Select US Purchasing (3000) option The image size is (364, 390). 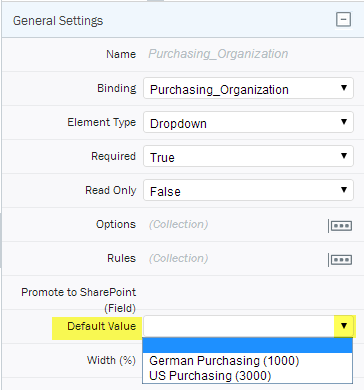pyautogui.click(x=247, y=375)
